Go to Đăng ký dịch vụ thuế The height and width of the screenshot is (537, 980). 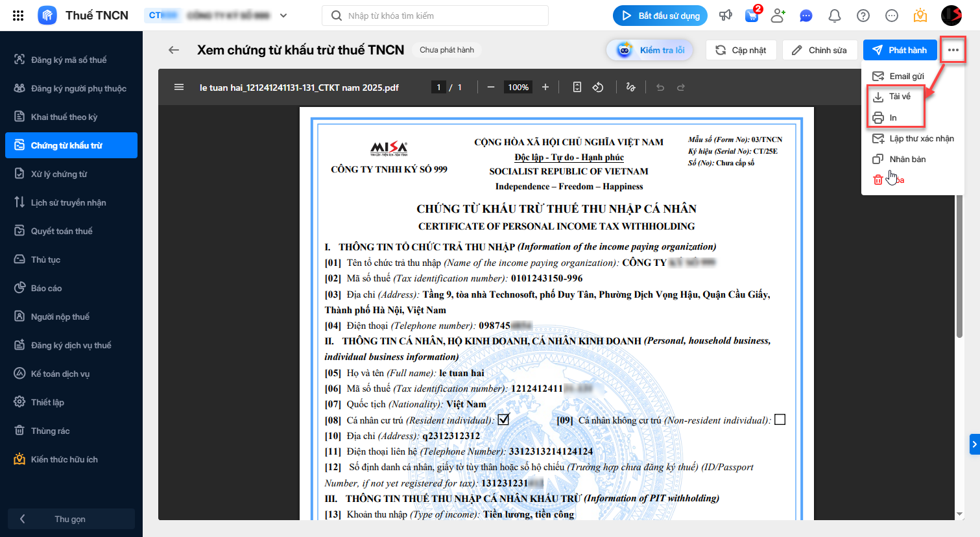[71, 345]
